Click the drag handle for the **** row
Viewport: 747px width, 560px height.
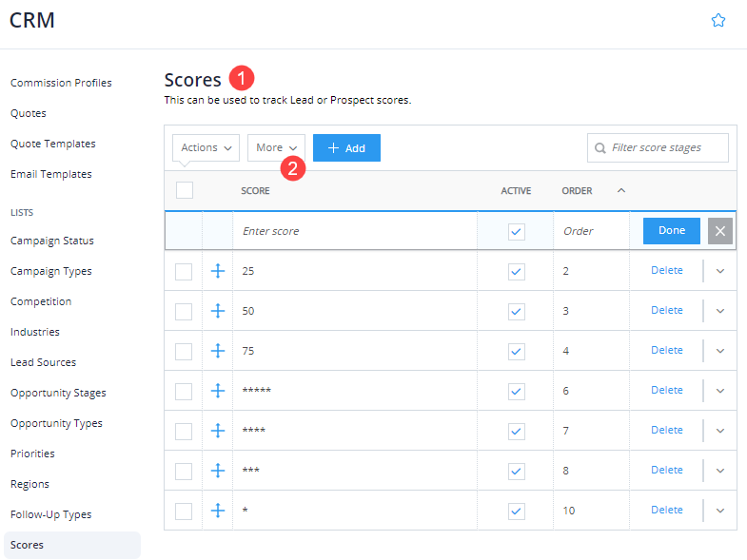pos(218,431)
